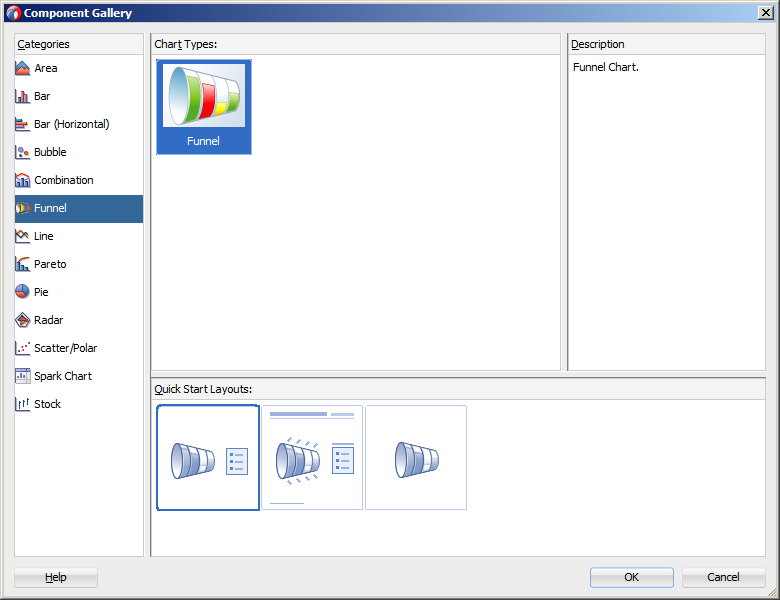Choose the Pareto chart category icon
This screenshot has width=780, height=600.
pyautogui.click(x=22, y=264)
